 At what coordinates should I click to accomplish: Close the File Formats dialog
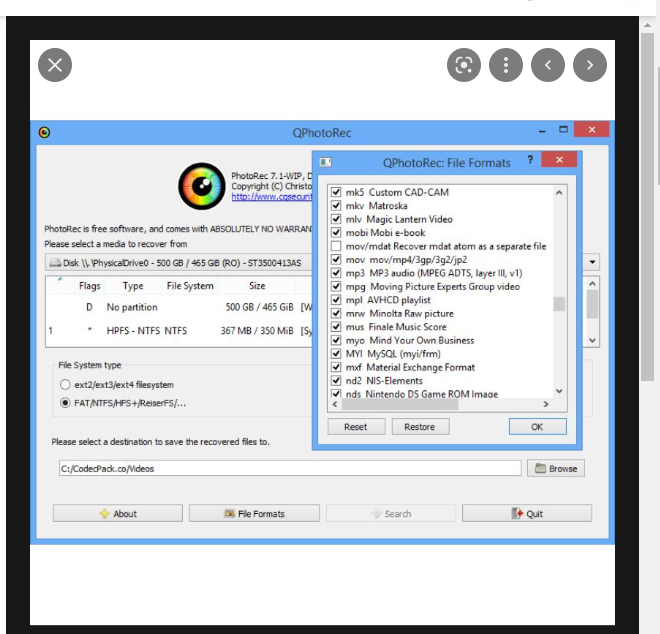click(559, 160)
